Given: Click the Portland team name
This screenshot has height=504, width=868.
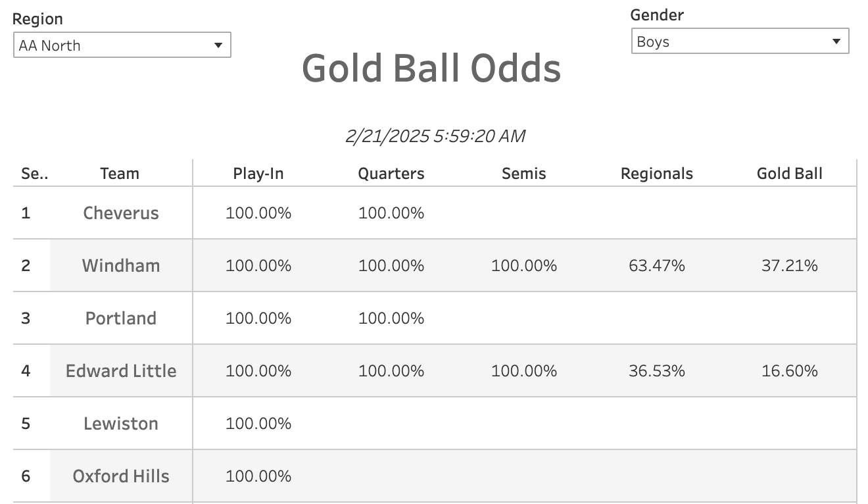Looking at the screenshot, I should tap(121, 318).
